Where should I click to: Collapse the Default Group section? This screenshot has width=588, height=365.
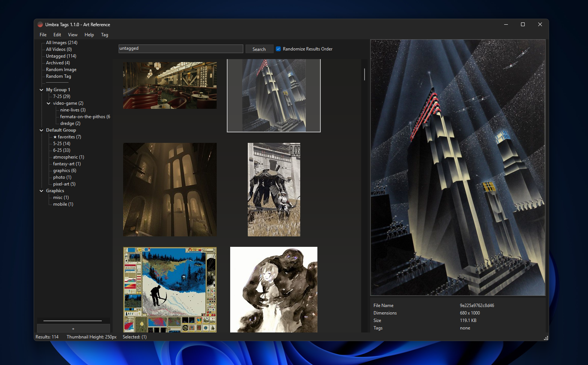42,130
